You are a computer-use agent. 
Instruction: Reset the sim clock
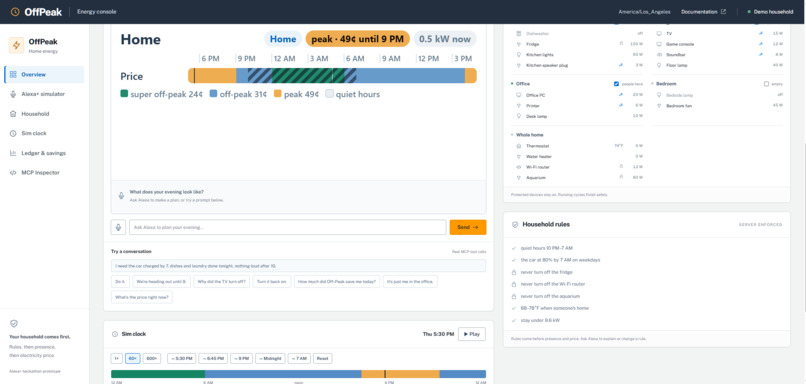click(x=322, y=358)
